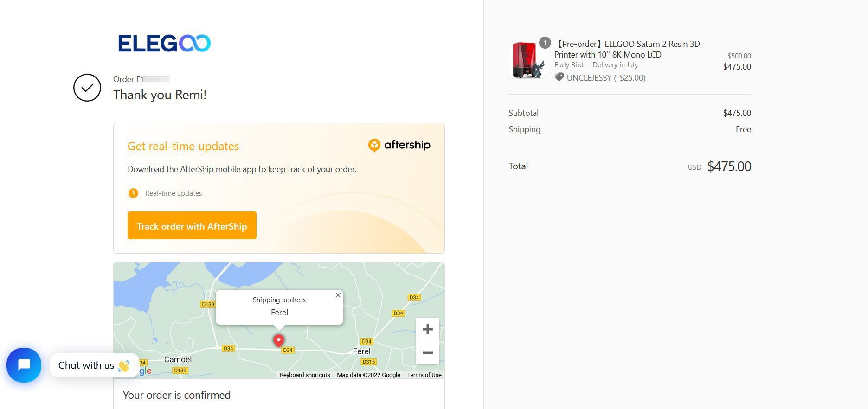This screenshot has height=409, width=868.
Task: Click the ELEGOO Saturn 2 product title
Action: click(627, 49)
